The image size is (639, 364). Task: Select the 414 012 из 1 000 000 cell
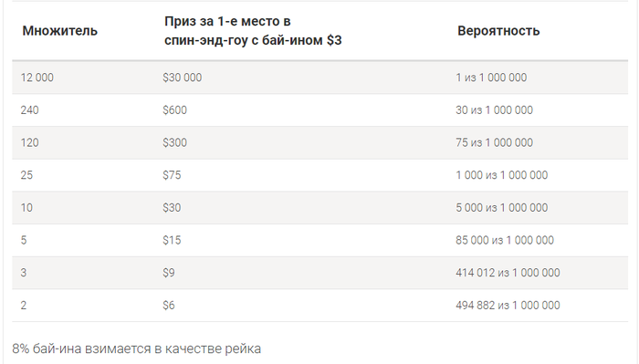(x=508, y=273)
